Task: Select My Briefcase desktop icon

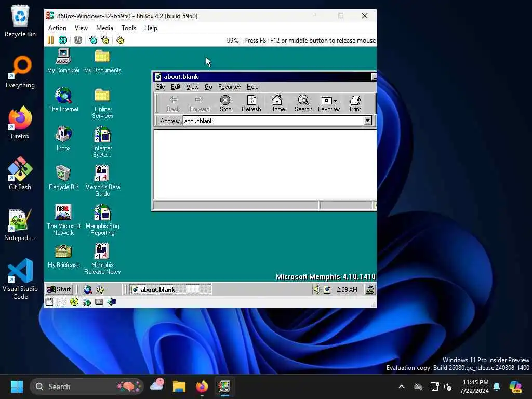Action: (63, 257)
